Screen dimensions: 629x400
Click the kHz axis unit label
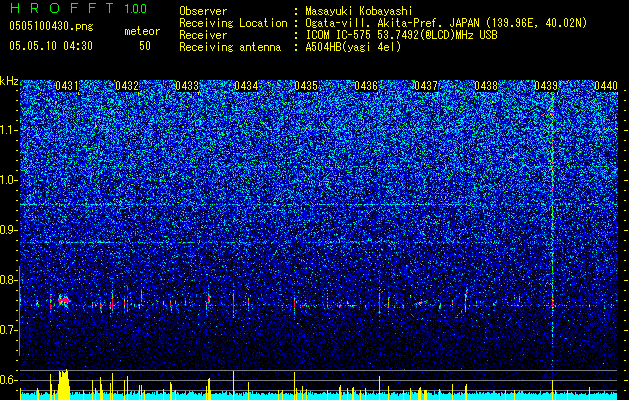coord(9,81)
